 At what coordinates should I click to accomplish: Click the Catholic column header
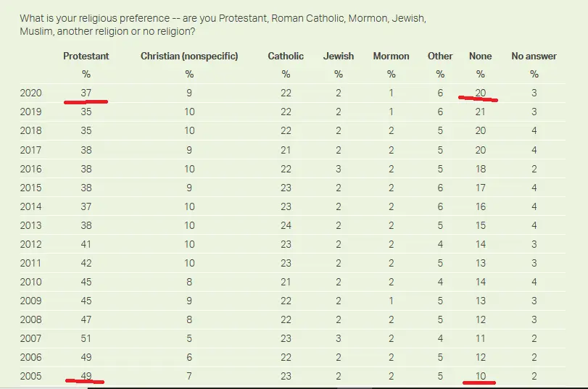(x=286, y=57)
